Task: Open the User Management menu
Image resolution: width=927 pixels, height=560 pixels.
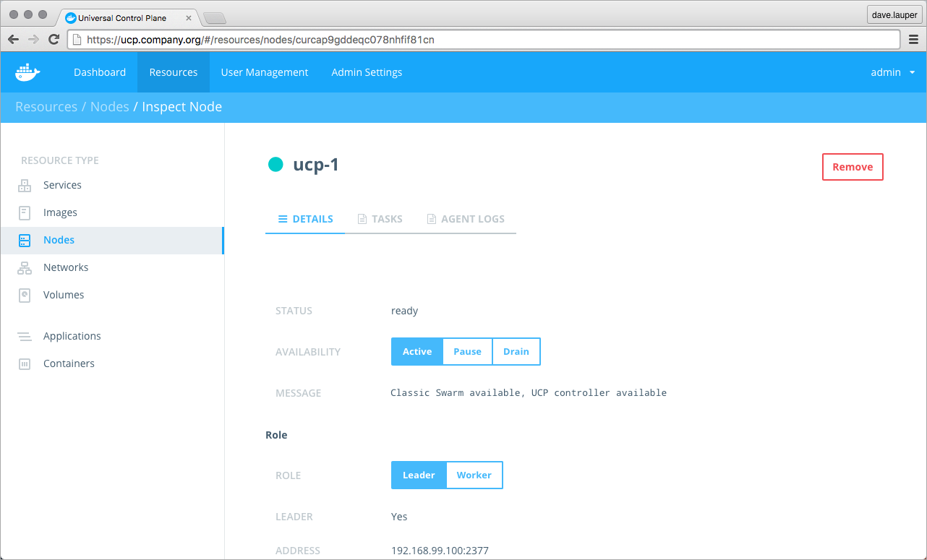Action: (265, 72)
